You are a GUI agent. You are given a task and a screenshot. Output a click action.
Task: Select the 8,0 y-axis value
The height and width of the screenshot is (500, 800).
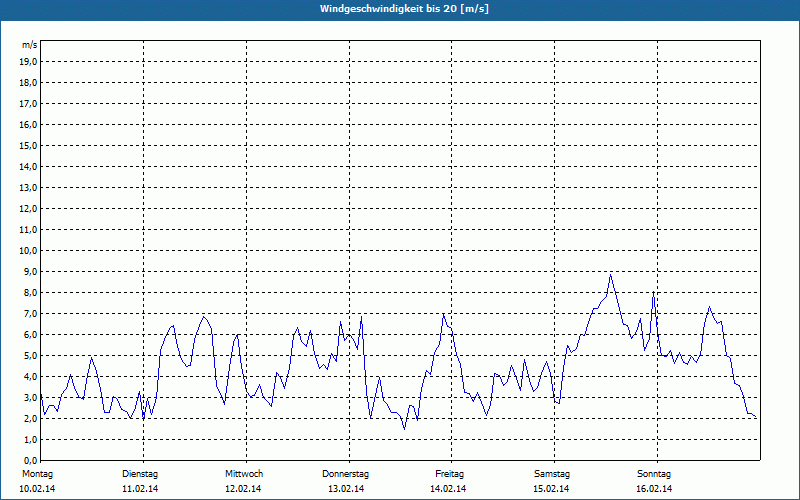tap(31, 292)
